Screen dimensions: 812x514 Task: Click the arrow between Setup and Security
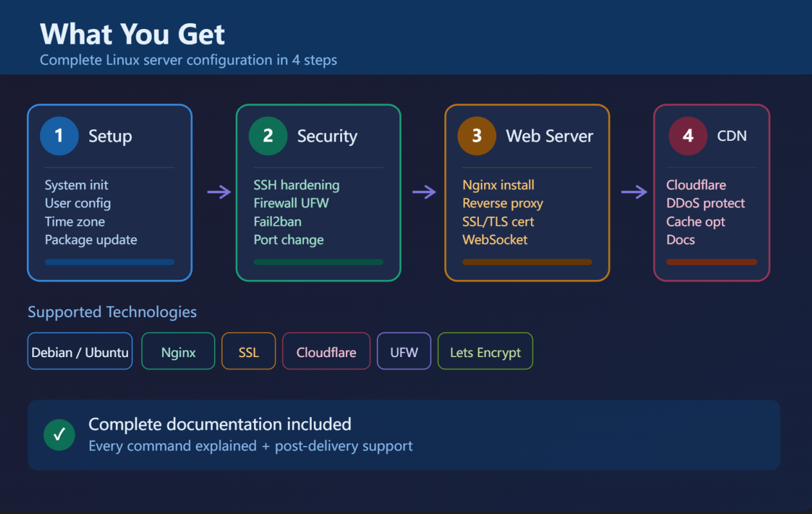pyautogui.click(x=219, y=192)
